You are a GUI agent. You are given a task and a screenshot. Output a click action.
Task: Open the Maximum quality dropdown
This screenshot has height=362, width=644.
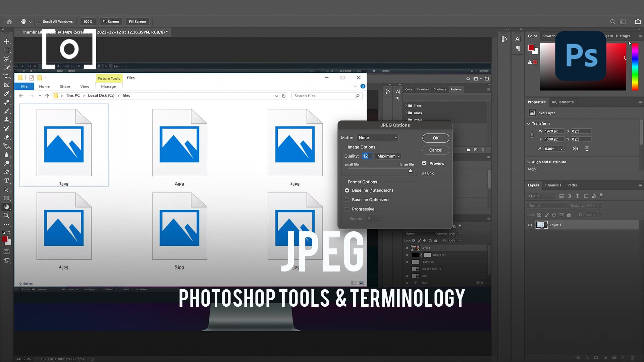tap(388, 156)
